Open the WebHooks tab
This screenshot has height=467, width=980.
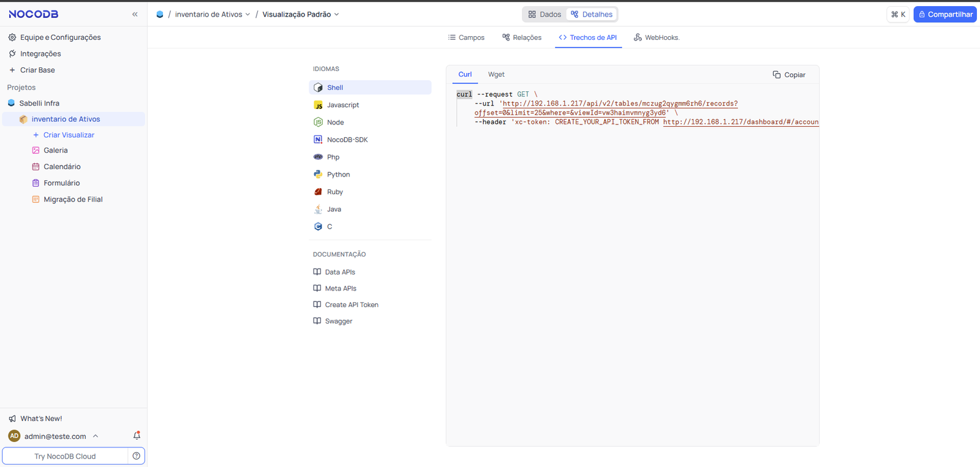(x=657, y=37)
